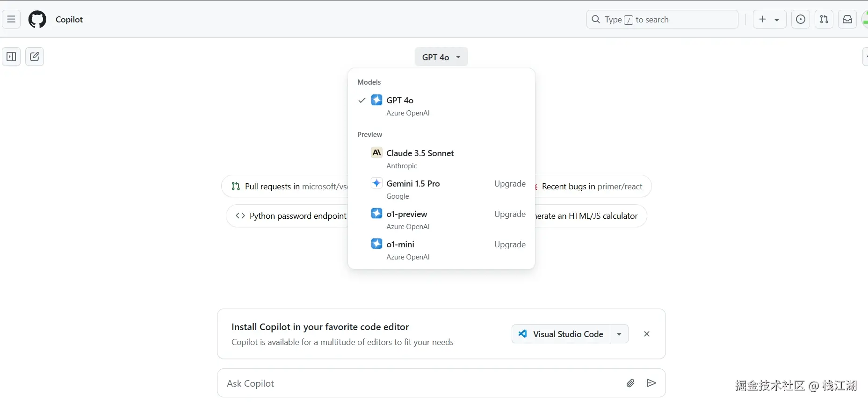Select the o1-preview menu entry
The image size is (868, 403).
click(407, 214)
